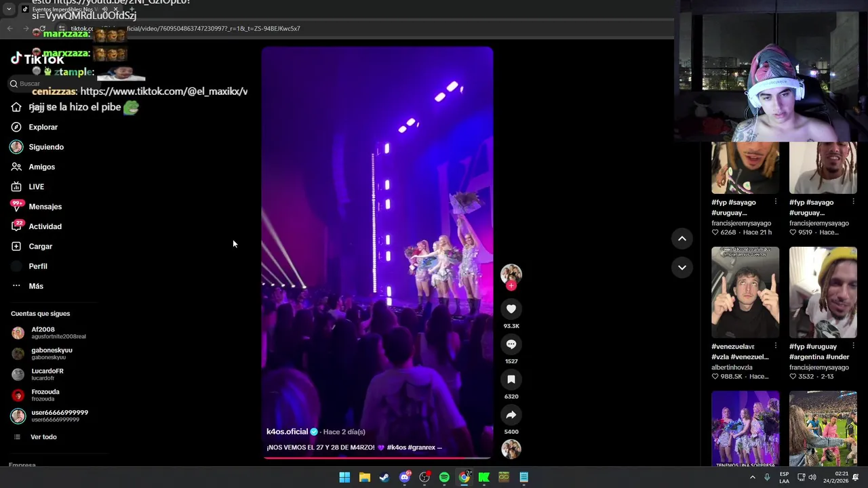Open the green Kick app in the taskbar
868x488 pixels.
[484, 477]
